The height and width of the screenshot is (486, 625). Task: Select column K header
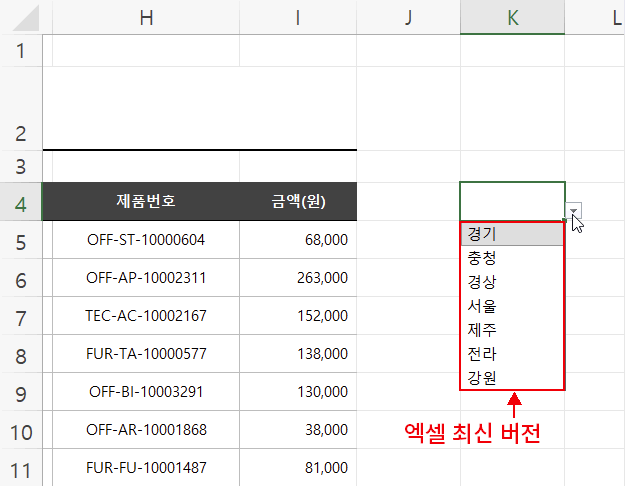coord(512,17)
